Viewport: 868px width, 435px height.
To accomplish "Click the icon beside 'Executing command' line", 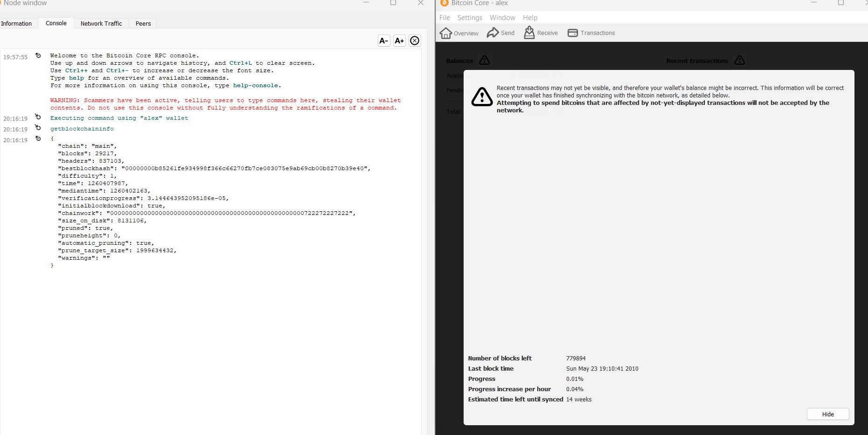I will pyautogui.click(x=38, y=117).
